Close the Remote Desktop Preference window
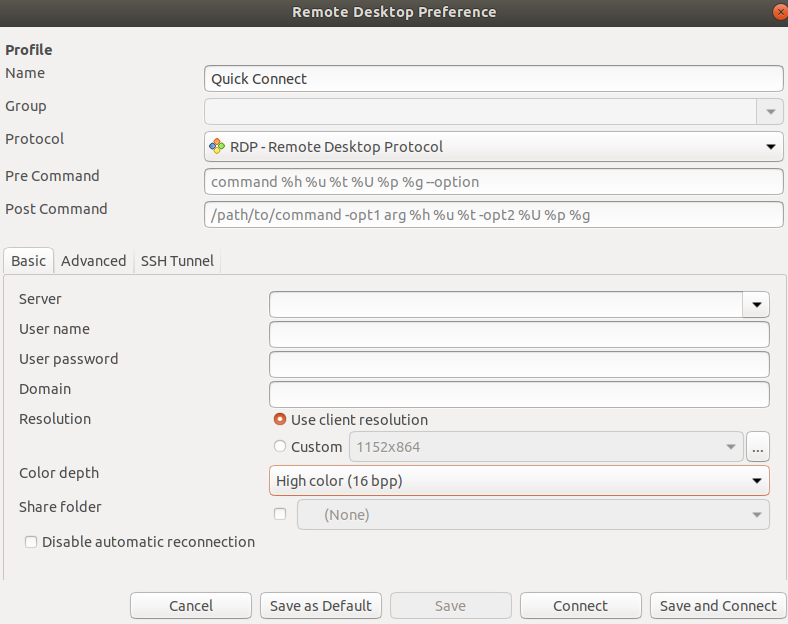This screenshot has width=788, height=624. (780, 12)
